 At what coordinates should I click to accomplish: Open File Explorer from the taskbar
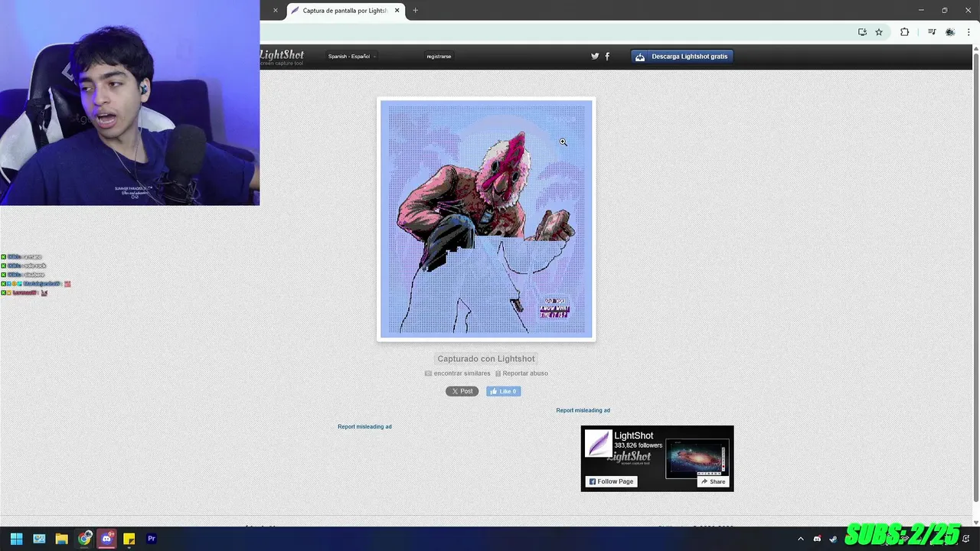tap(61, 539)
